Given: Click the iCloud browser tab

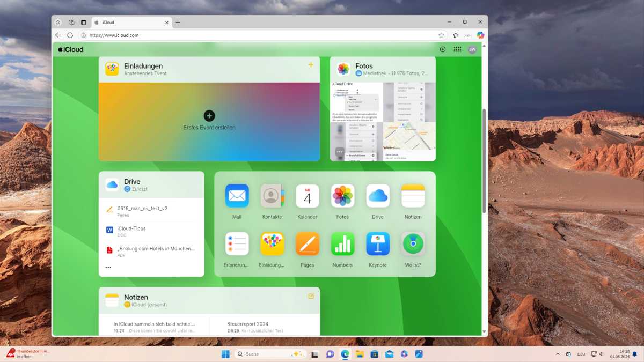Looking at the screenshot, I should 129,23.
